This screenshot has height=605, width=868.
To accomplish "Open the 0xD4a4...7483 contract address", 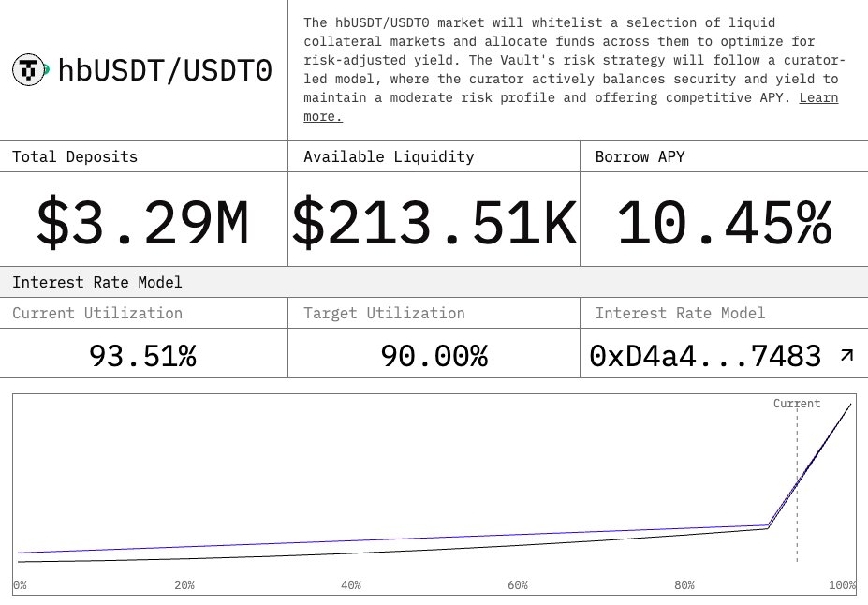I will tap(705, 355).
